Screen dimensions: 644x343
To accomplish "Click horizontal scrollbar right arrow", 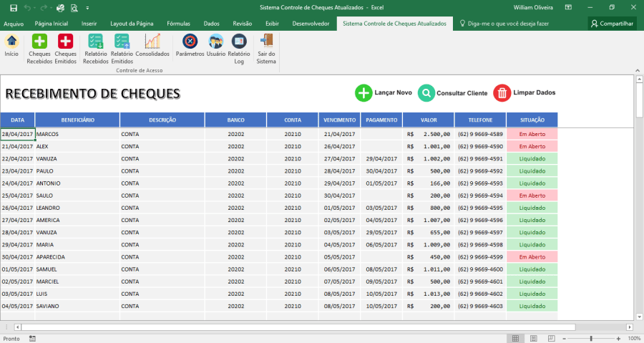I will pyautogui.click(x=630, y=327).
